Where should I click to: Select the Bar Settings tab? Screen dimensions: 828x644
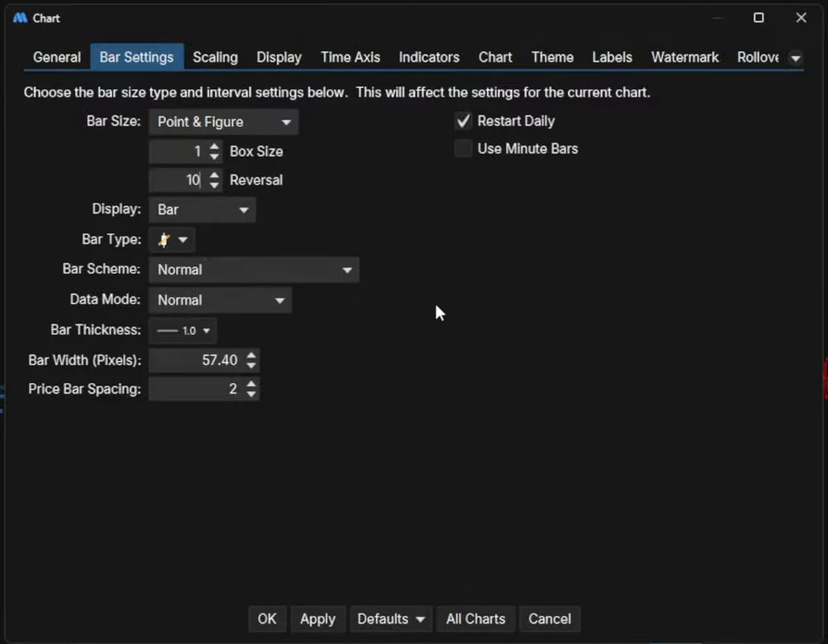[137, 57]
